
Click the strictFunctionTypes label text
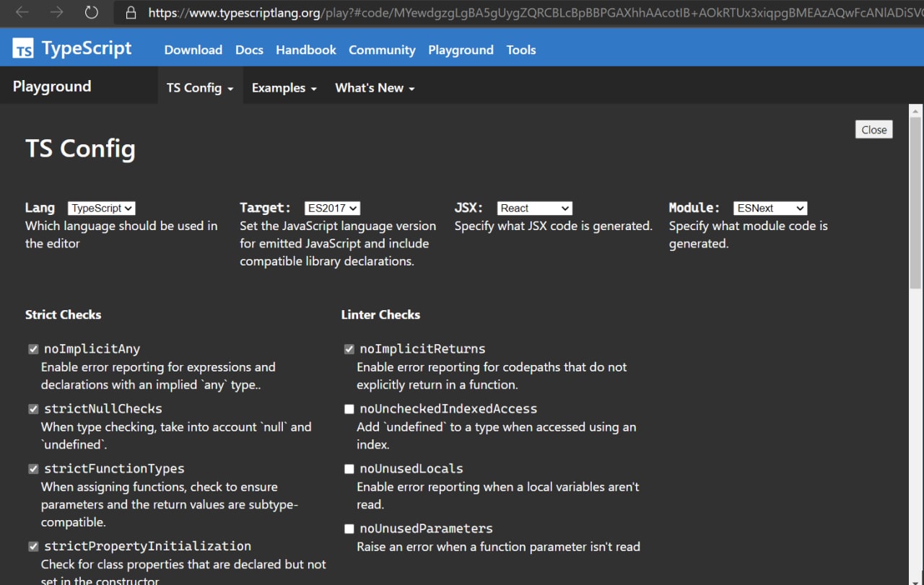[x=114, y=469]
